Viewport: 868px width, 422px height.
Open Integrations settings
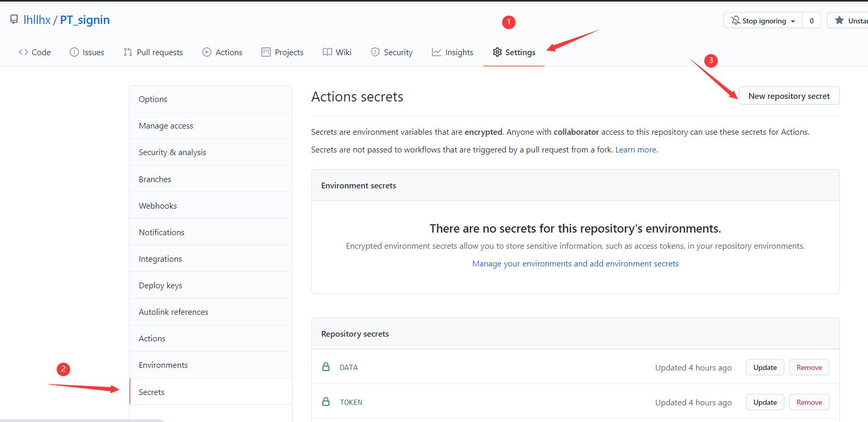pos(211,259)
